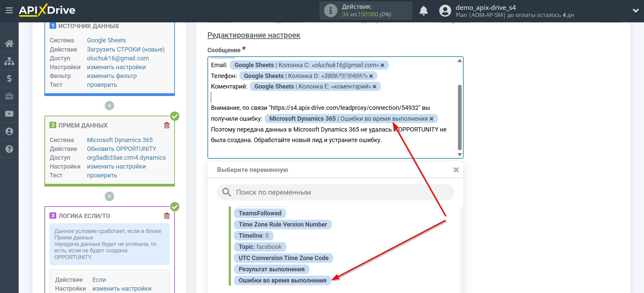Open the connections sitemap sidebar icon
Viewport: 644px width, 293px height.
9,61
